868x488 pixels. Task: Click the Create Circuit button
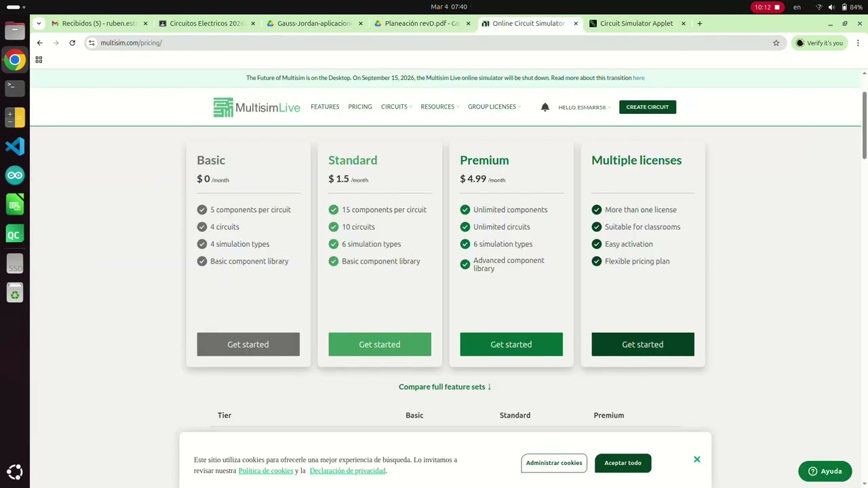648,107
